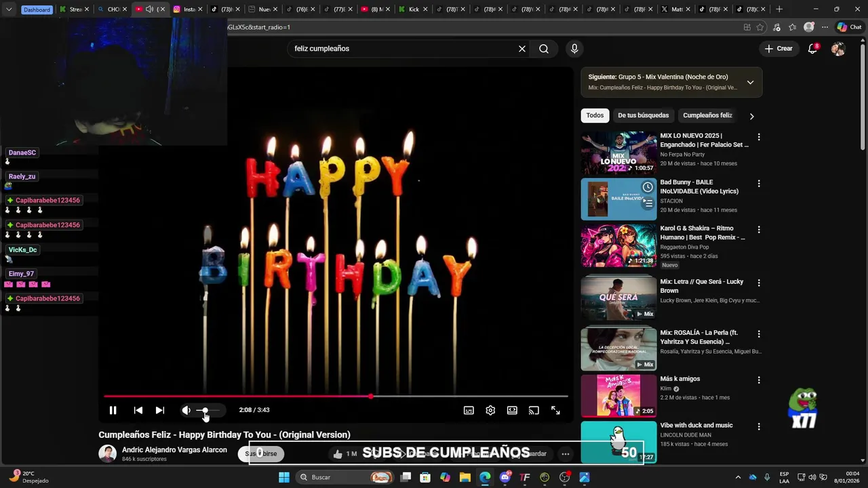This screenshot has width=868, height=488.
Task: Open options for Karol G & Shakira video
Action: coord(759,230)
